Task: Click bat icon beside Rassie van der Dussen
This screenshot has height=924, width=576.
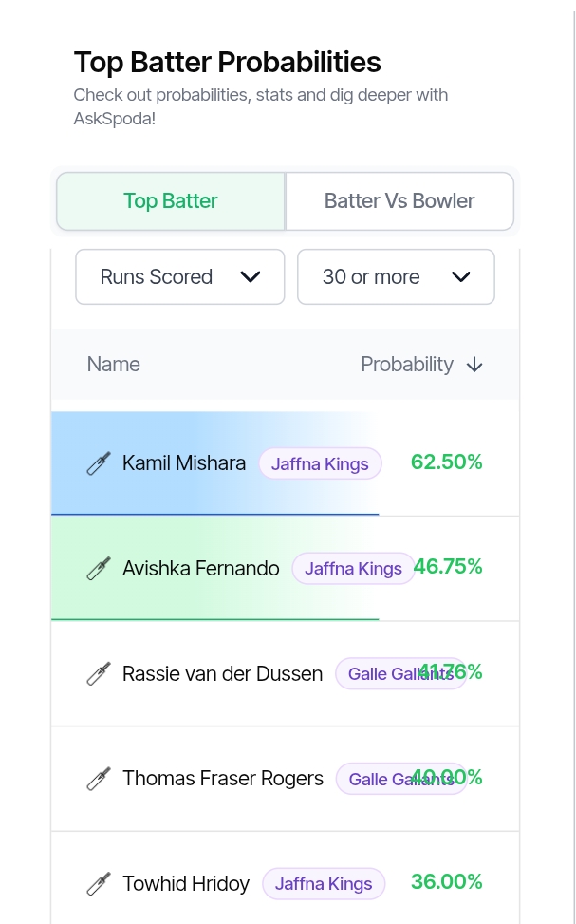Action: (x=99, y=673)
